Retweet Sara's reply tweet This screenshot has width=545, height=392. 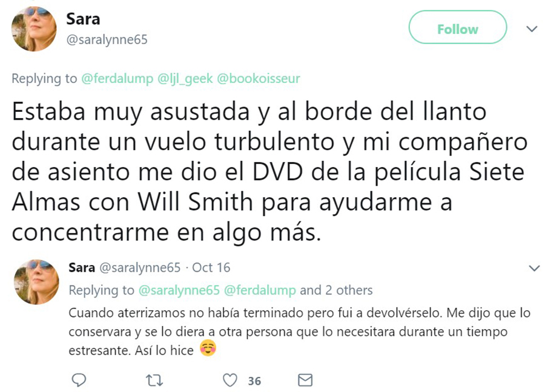[154, 381]
